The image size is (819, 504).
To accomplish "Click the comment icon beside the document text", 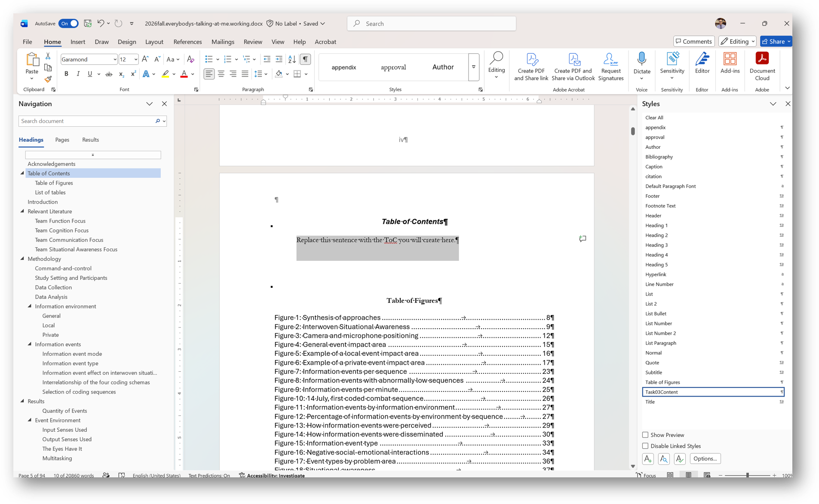I will (583, 238).
